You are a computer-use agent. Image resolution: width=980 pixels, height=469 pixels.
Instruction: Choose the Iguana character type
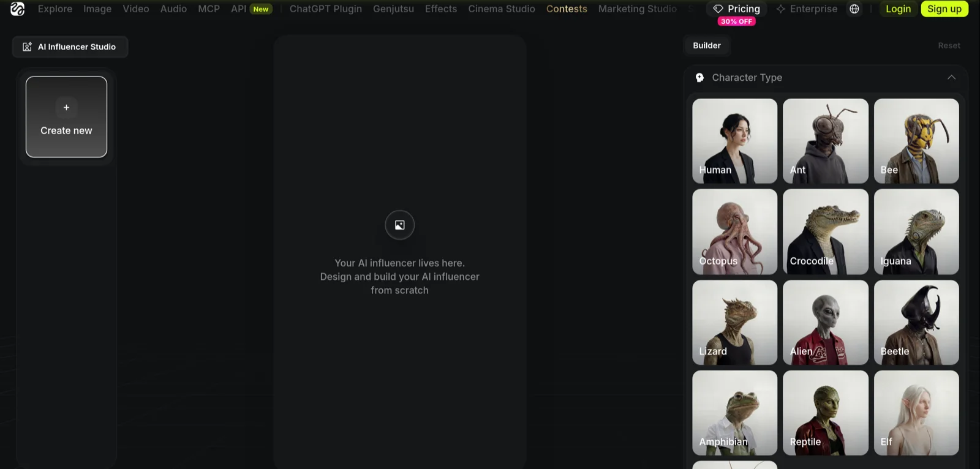click(916, 231)
